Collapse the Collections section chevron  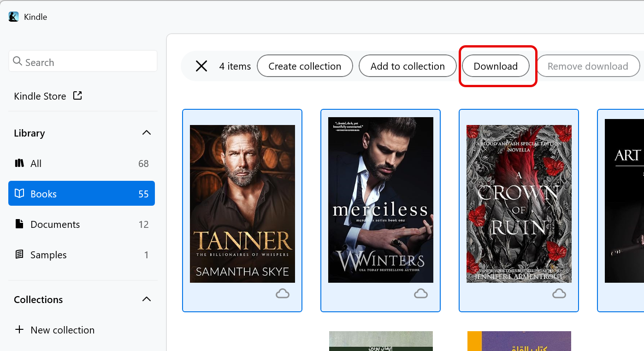tap(147, 299)
